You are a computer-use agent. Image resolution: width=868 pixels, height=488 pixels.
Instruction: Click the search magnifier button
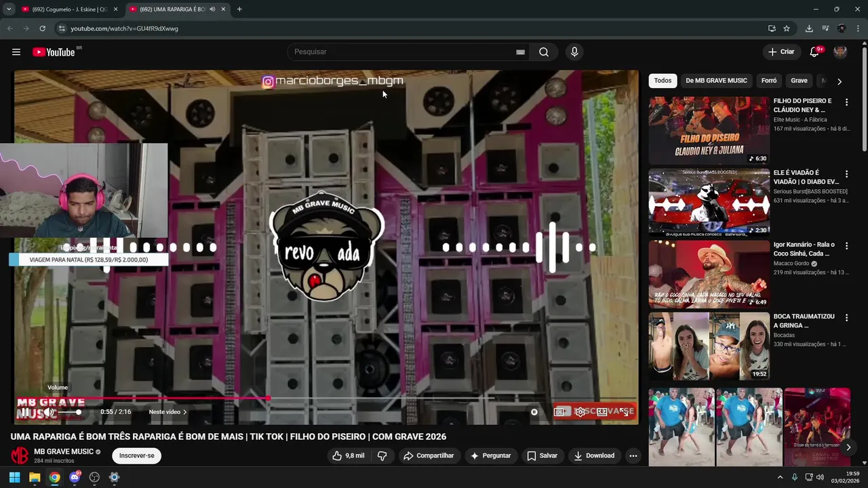click(544, 52)
